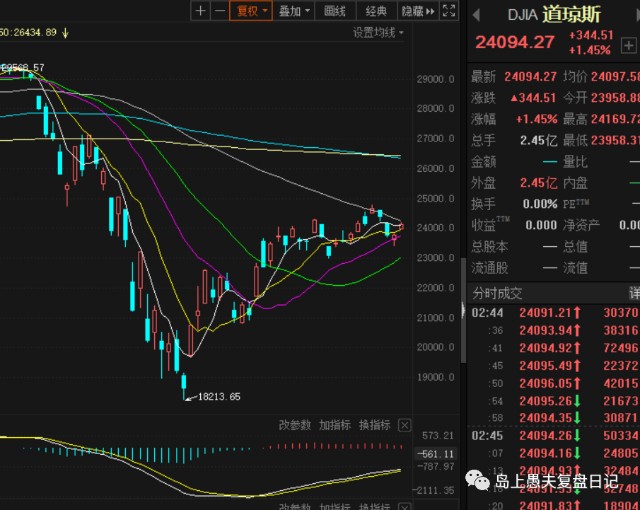Zoom in chart with plus button
Screen dimensions: 640x510
(x=200, y=11)
